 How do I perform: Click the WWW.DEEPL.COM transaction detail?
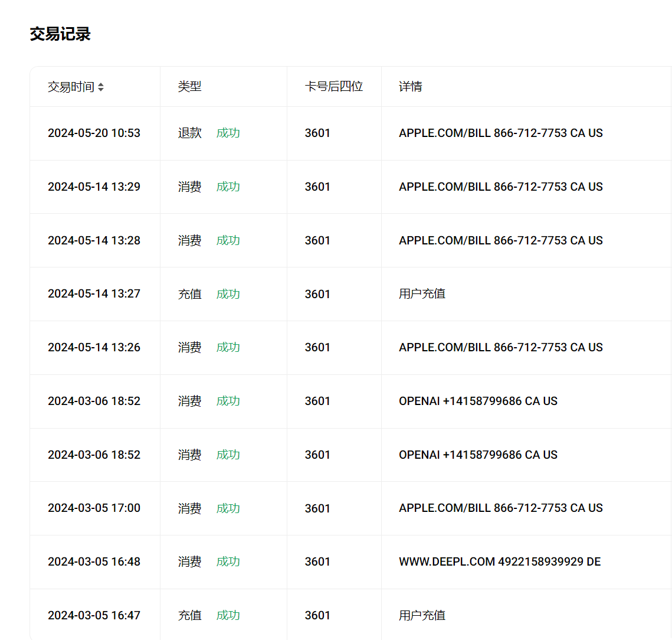(500, 561)
